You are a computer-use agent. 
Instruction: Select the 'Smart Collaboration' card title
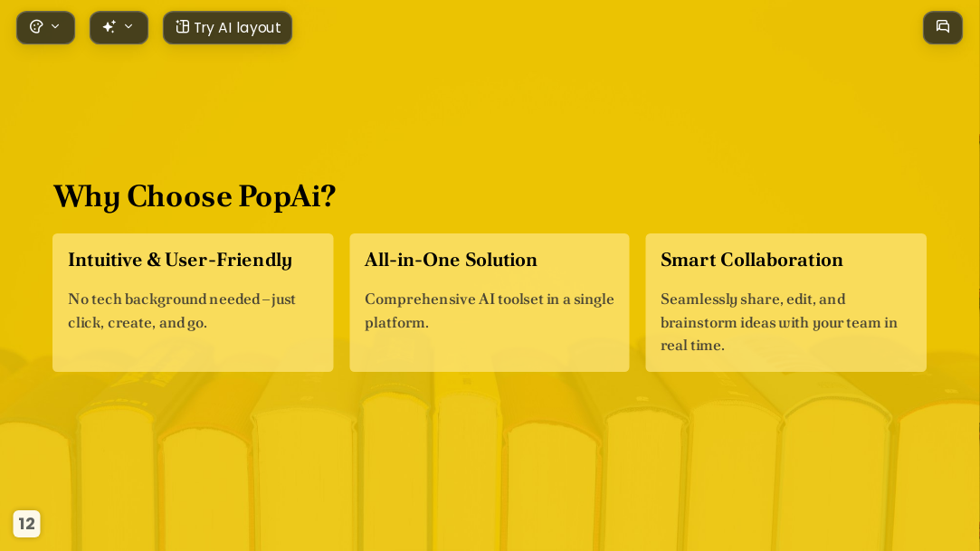pyautogui.click(x=752, y=260)
